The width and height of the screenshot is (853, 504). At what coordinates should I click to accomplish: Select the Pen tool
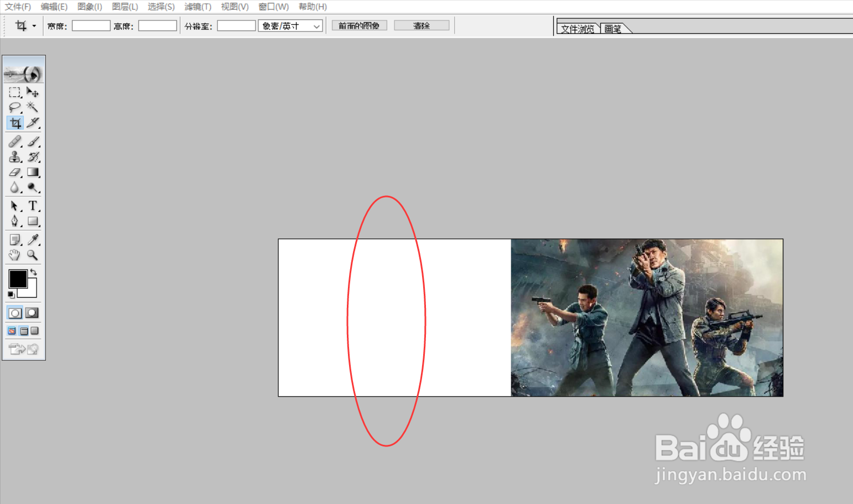(15, 221)
